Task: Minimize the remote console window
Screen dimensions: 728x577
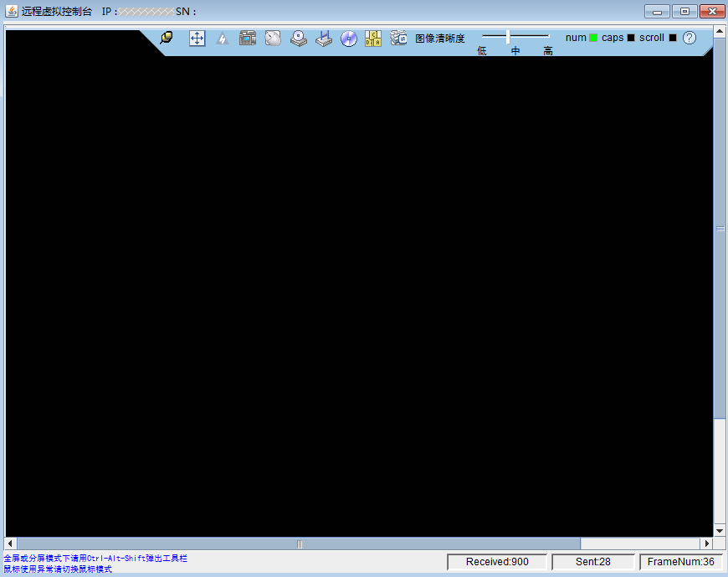Action: [657, 11]
